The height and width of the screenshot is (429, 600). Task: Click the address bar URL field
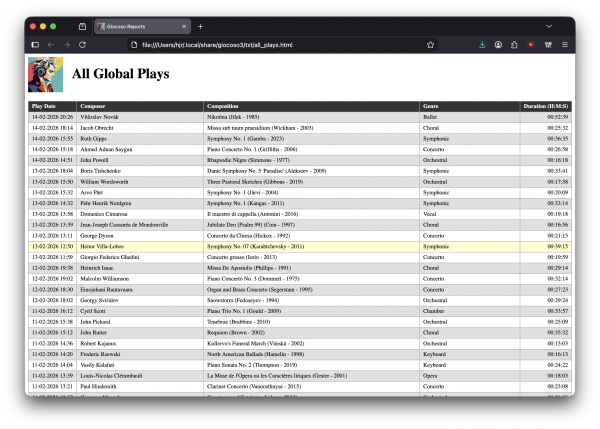click(x=270, y=45)
